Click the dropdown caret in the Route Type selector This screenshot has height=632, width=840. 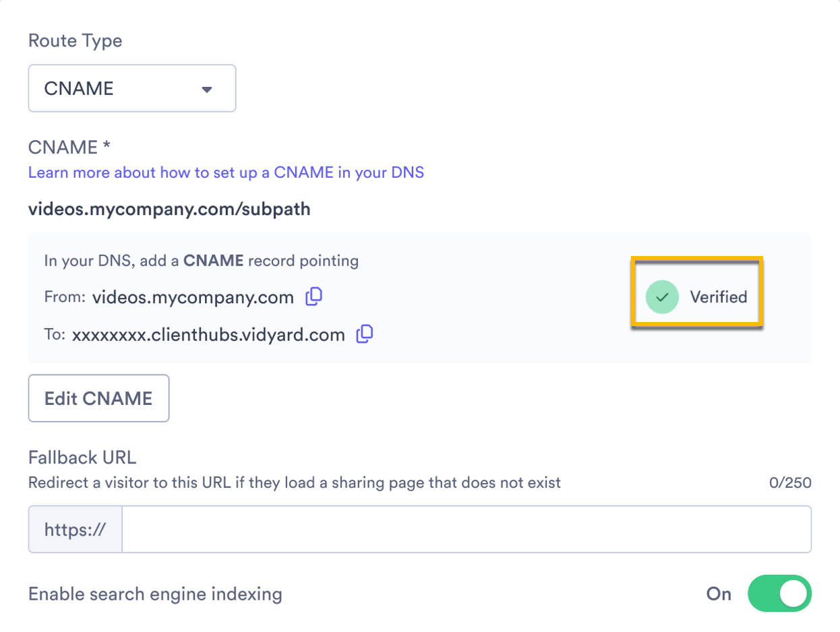point(207,88)
